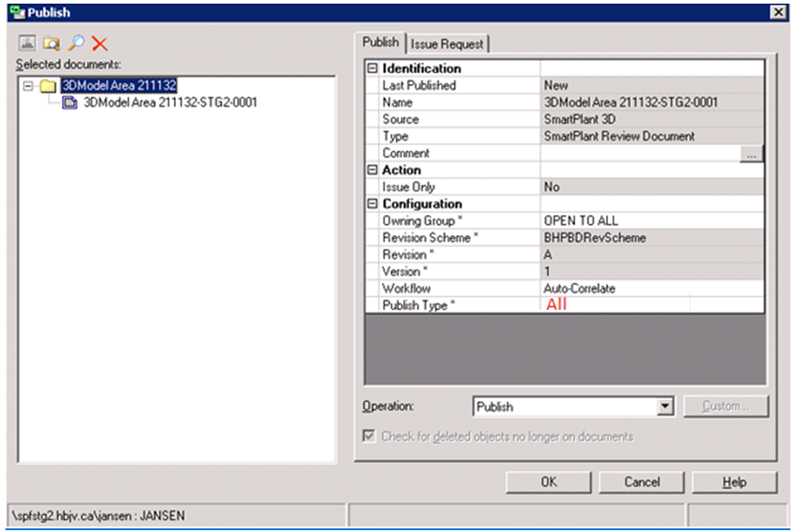This screenshot has width=794, height=532.
Task: Toggle Check for deleted objects checkbox
Action: 369,436
